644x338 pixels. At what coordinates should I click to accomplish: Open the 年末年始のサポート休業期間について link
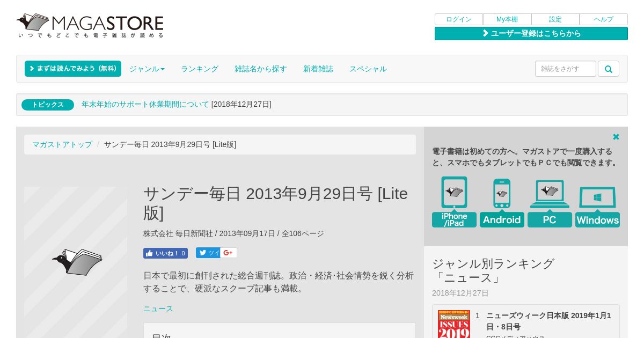pos(145,105)
